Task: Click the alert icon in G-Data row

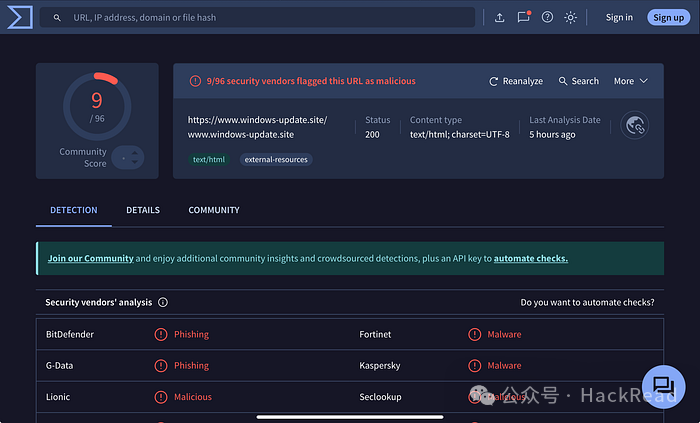Action: click(161, 366)
